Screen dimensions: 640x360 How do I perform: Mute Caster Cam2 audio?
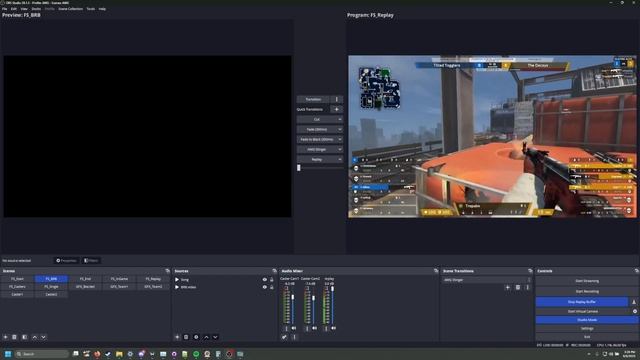click(x=314, y=328)
